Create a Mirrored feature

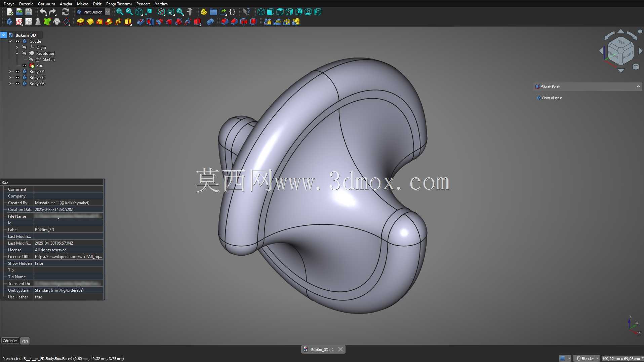coord(268,22)
